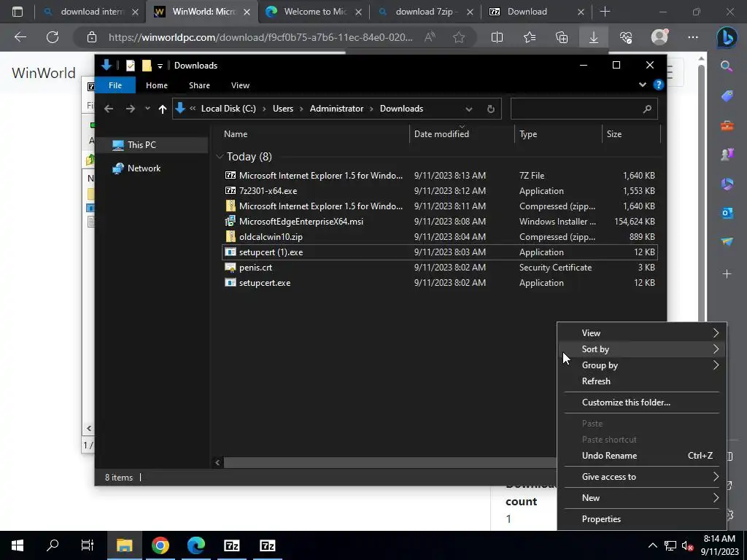
Task: Open recent locations dropdown arrow
Action: [147, 109]
